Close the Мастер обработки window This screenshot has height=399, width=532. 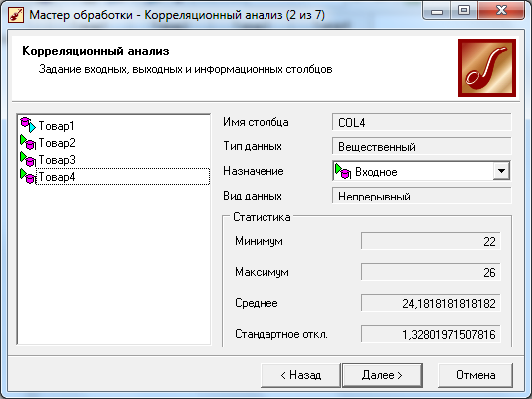501,11
